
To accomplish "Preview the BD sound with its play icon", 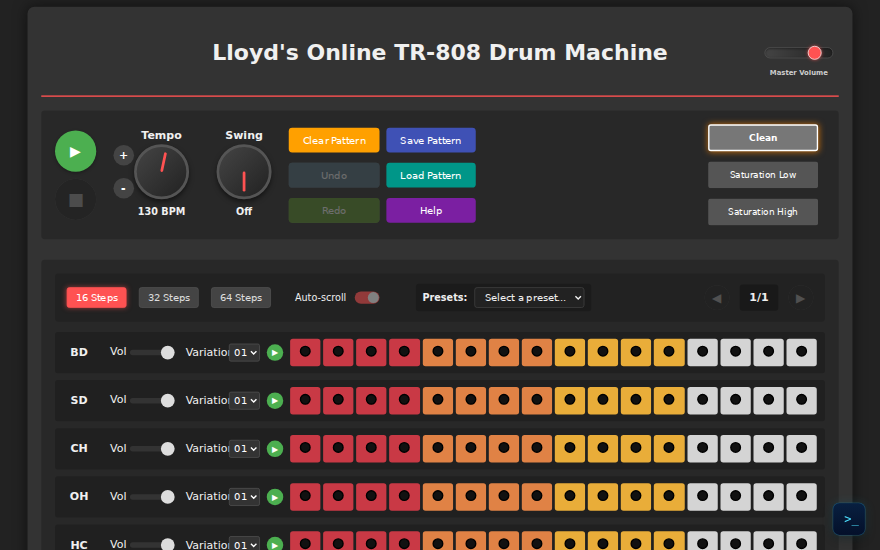I will 274,352.
